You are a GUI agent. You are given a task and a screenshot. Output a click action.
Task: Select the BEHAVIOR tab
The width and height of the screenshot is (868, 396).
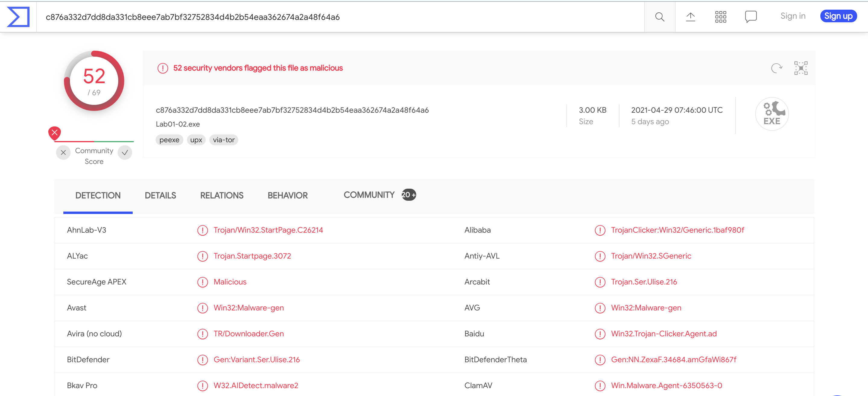click(287, 196)
